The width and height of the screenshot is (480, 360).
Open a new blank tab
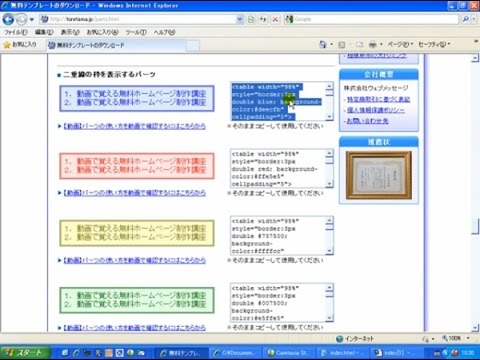point(192,45)
